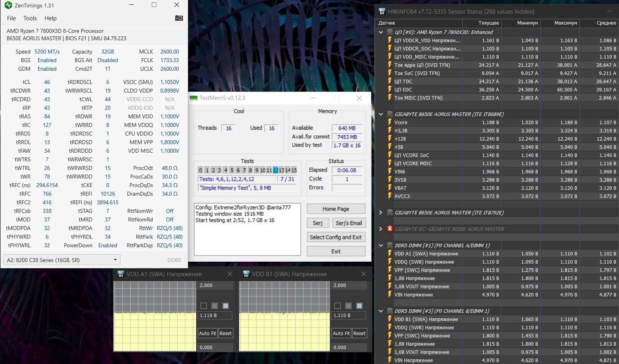The width and height of the screenshot is (619, 364).
Task: Click chip icon of DDR5 DIMM [#3] group
Action: click(x=390, y=311)
